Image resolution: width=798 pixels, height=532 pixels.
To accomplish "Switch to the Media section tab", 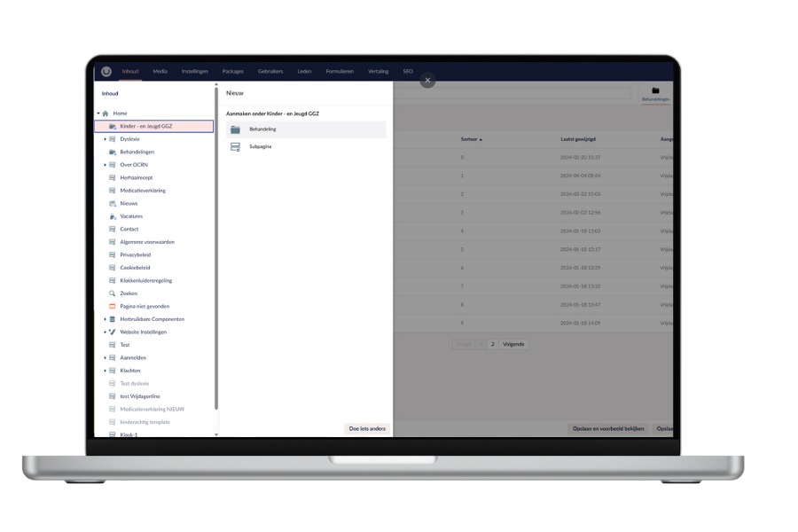I will [160, 70].
